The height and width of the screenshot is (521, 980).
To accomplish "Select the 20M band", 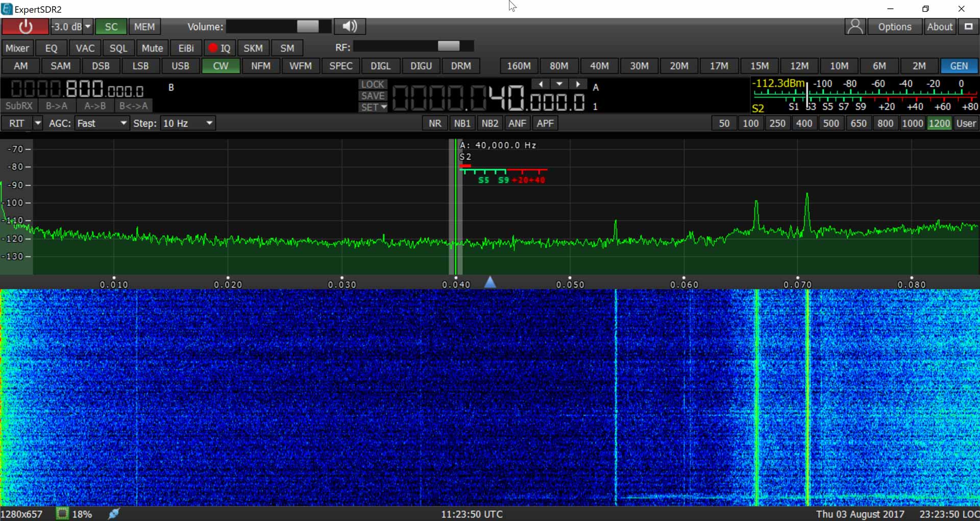I will click(679, 66).
